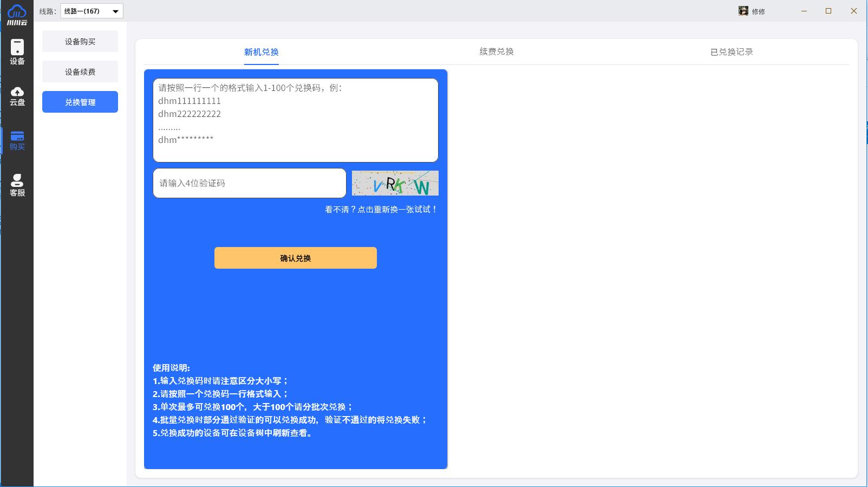Open the 设备续费 menu item
Viewport: 868px width, 487px height.
[80, 72]
